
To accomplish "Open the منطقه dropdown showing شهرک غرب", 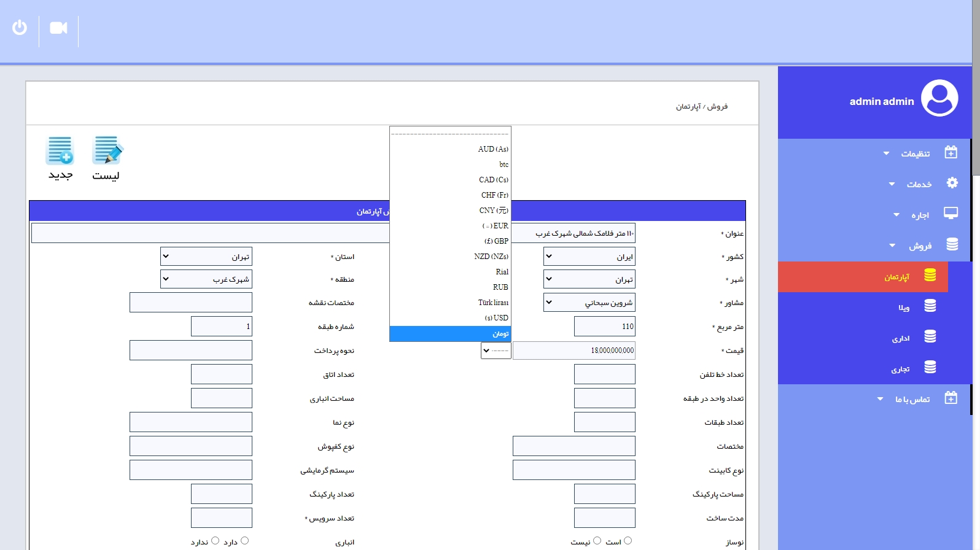I will [206, 279].
